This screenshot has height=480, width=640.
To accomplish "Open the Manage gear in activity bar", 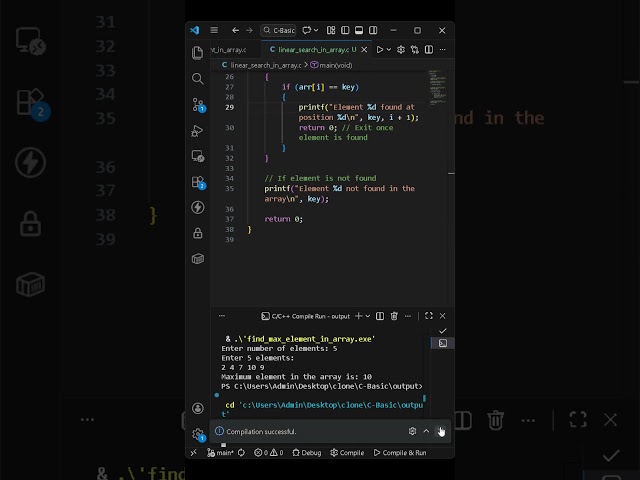I will [x=198, y=434].
